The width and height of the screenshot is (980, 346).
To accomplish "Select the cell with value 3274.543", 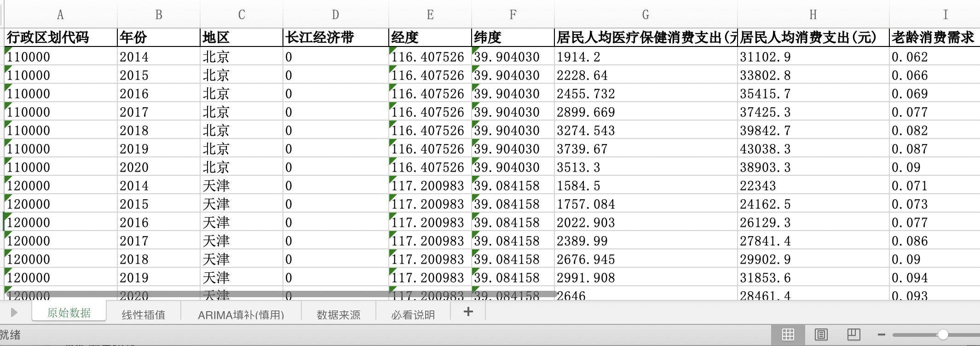I will coord(646,130).
